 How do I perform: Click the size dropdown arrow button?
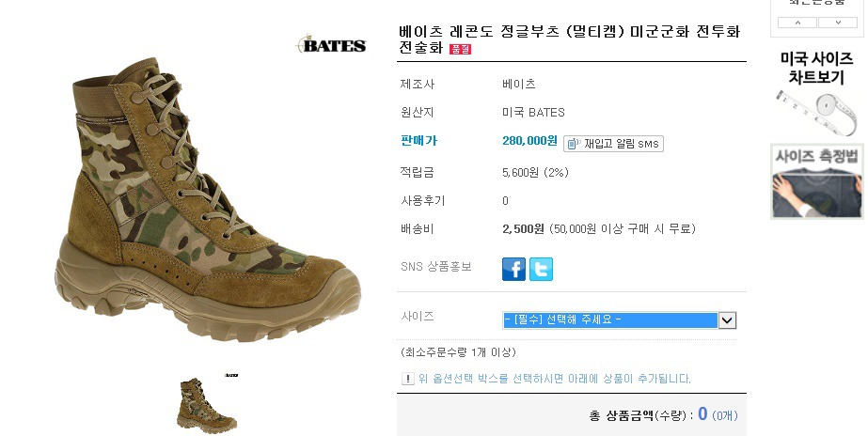[727, 319]
